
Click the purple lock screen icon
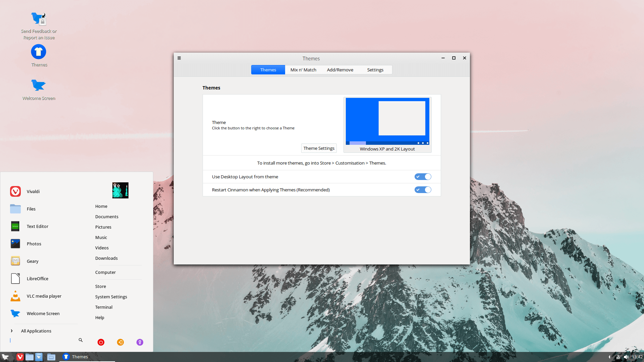pyautogui.click(x=140, y=342)
